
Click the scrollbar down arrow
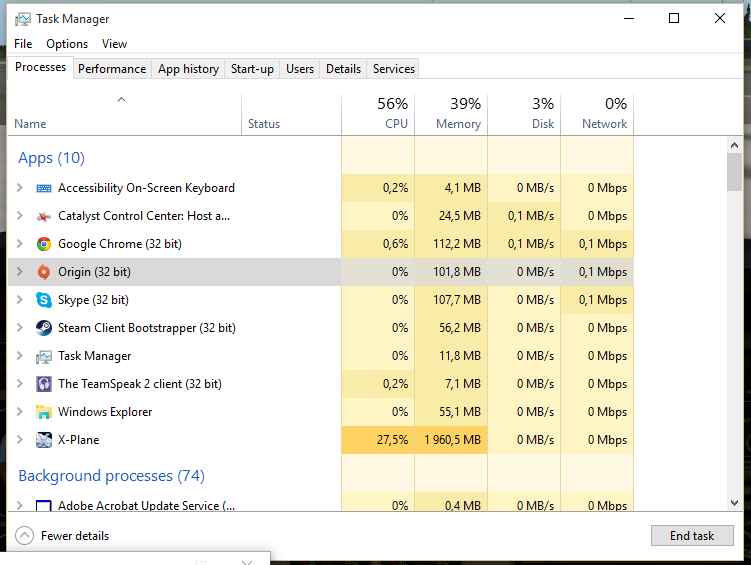tap(734, 503)
